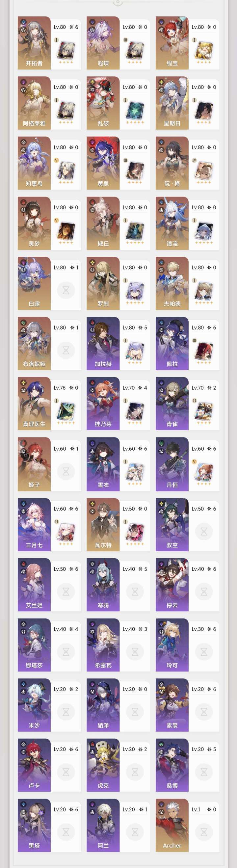The height and width of the screenshot is (868, 237).
Task: Click empty light cone slot for 姬子
Action: 66,471
